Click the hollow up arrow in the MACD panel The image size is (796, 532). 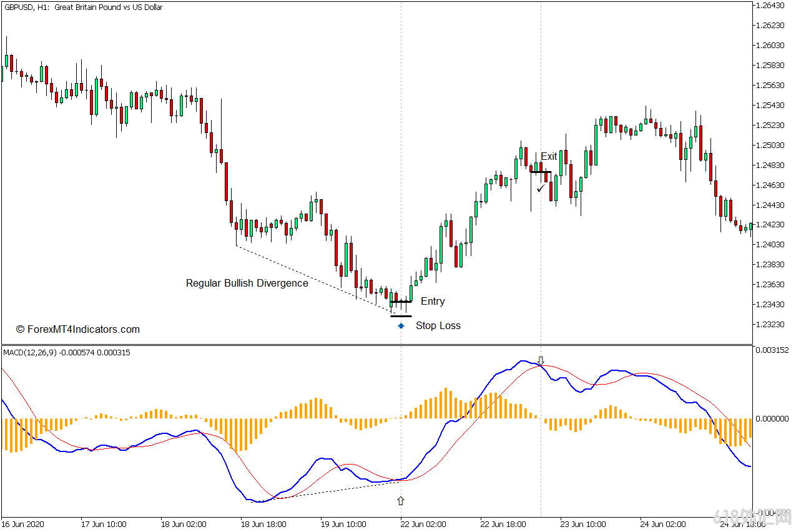coord(401,501)
